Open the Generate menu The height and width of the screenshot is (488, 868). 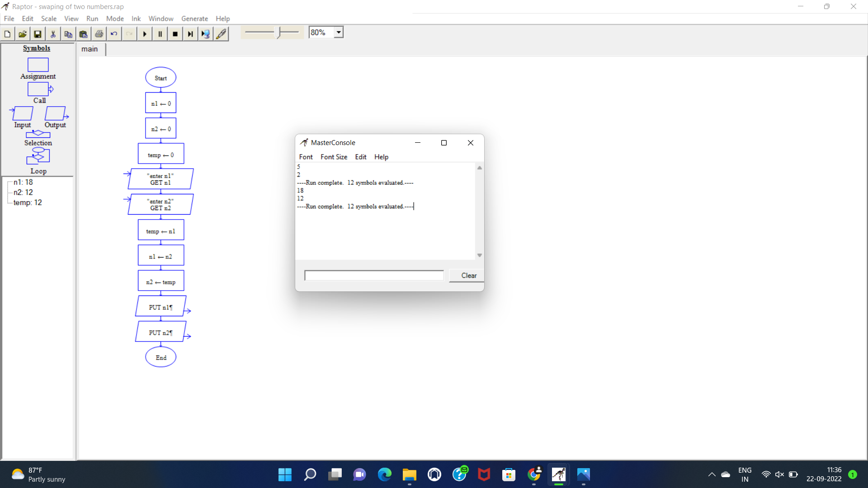coord(194,19)
